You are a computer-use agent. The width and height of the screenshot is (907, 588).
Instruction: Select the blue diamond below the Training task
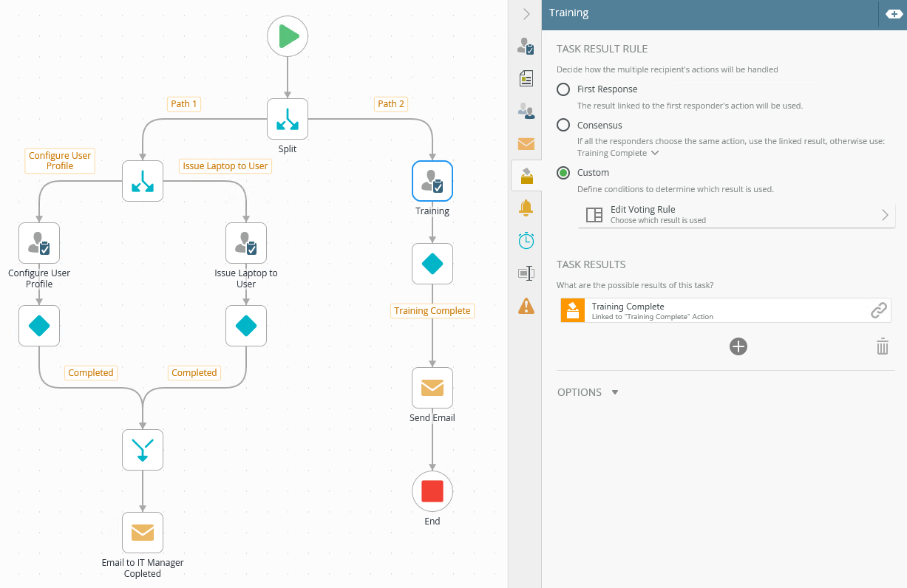point(432,263)
